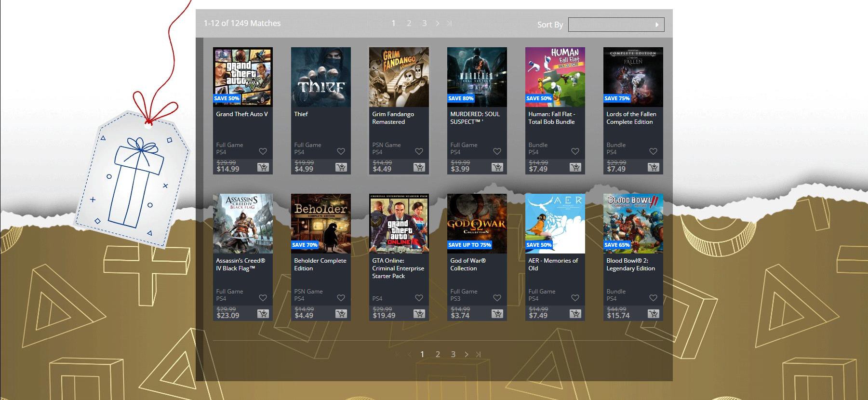868x400 pixels.
Task: Wishlist Beholder Complete Edition heart
Action: tap(341, 298)
